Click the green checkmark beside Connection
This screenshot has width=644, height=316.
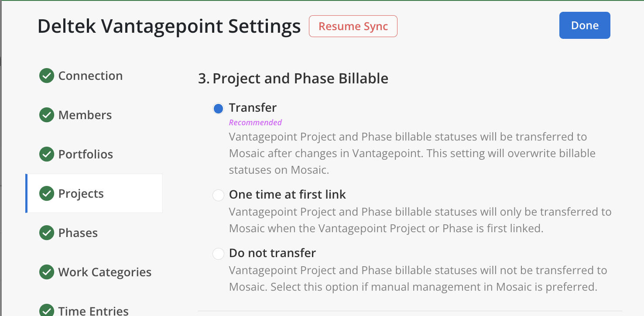point(47,76)
